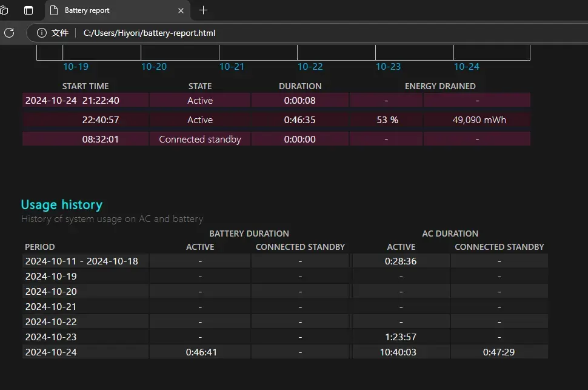View site info via the info icon

coord(42,33)
